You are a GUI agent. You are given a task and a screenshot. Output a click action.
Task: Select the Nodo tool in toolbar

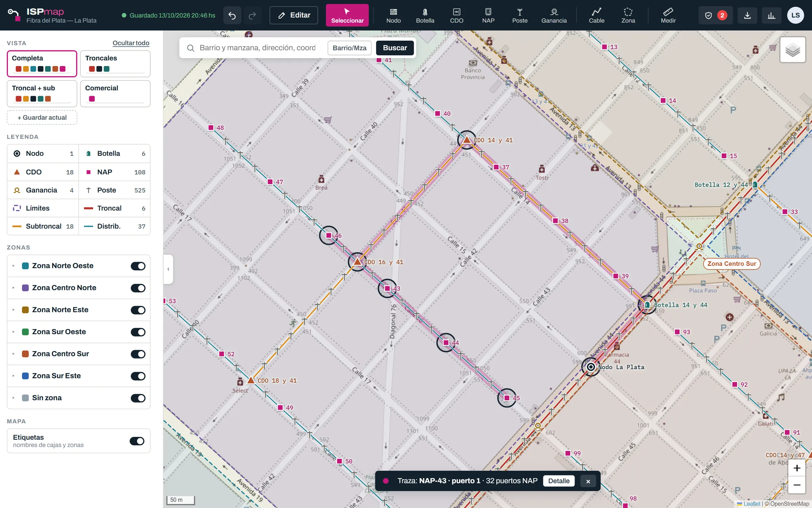pyautogui.click(x=393, y=15)
